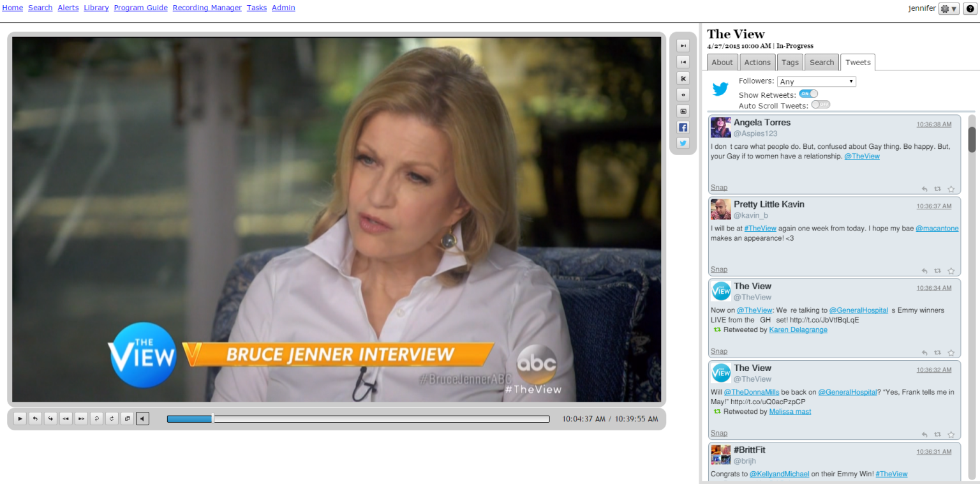
Task: Favorite Angela Torres's tweet with the star
Action: [951, 189]
